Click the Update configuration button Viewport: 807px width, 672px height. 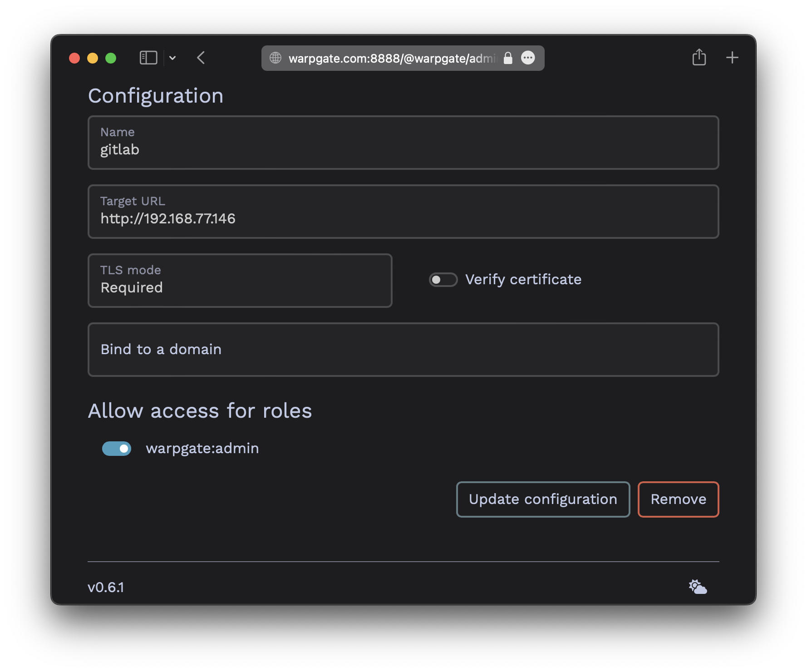(x=543, y=499)
